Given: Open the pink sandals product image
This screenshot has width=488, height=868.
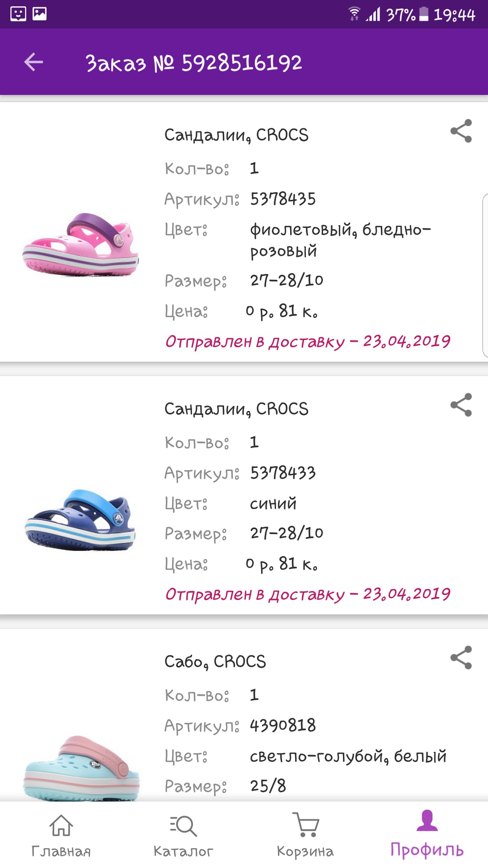Looking at the screenshot, I should point(81,244).
